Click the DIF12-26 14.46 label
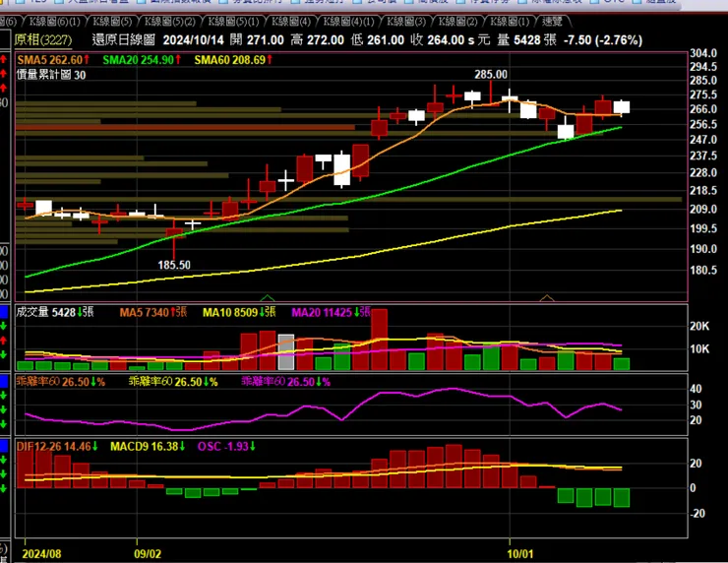Image resolution: width=728 pixels, height=563 pixels. coord(57,447)
